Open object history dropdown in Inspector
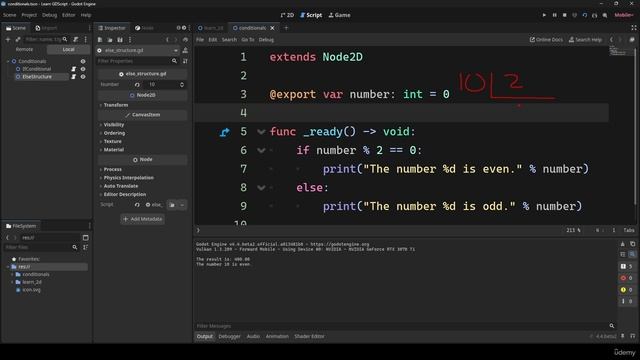640x360 pixels. pyautogui.click(x=186, y=40)
